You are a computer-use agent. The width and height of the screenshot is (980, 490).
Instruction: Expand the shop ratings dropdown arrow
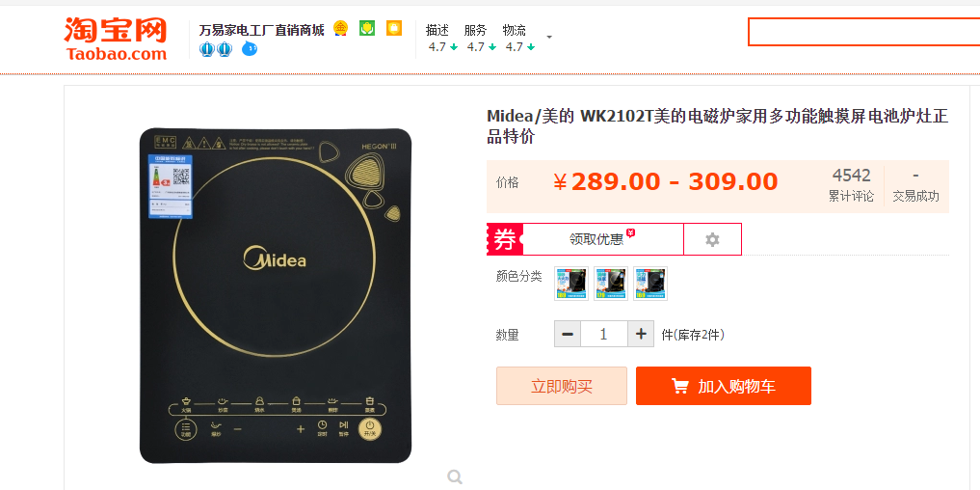549,37
